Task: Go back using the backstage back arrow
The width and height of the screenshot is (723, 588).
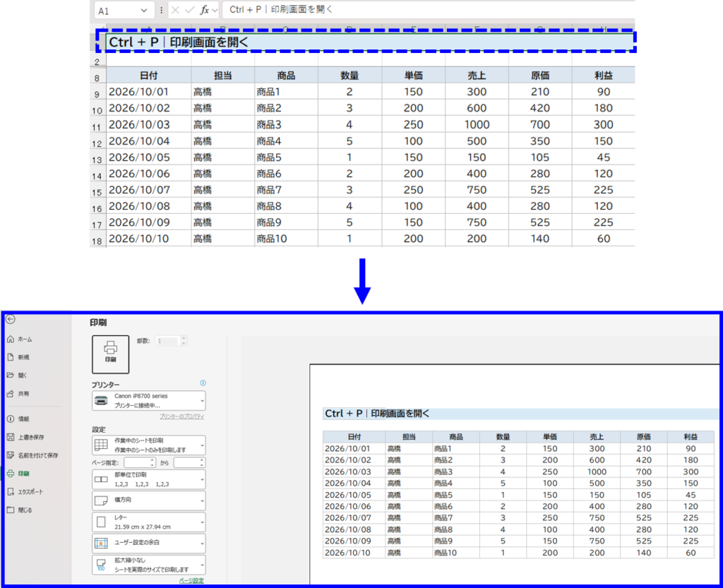Action: point(11,319)
